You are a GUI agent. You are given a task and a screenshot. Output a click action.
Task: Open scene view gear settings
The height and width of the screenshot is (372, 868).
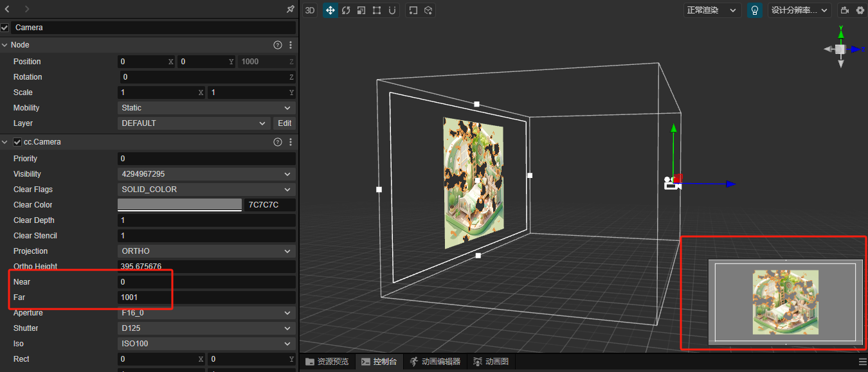click(x=860, y=10)
